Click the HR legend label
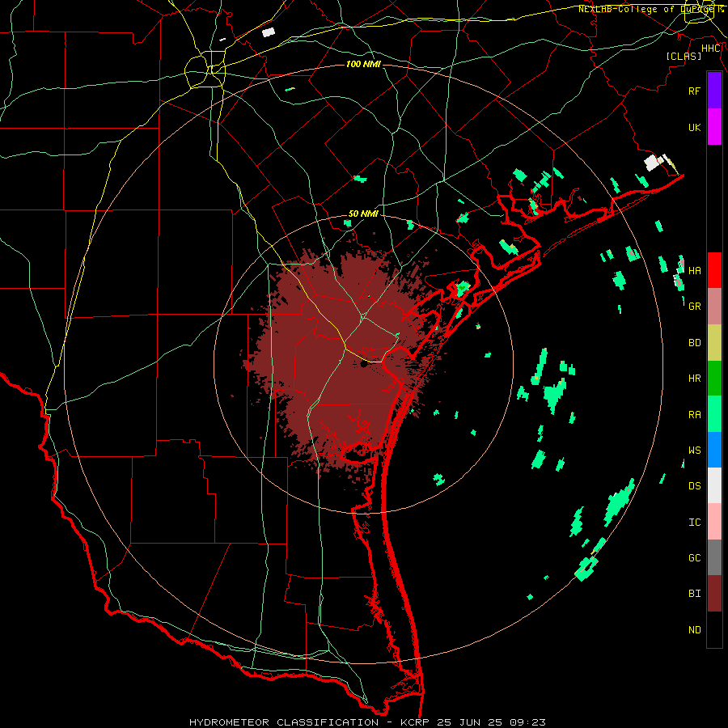Screen dimensions: 728x728 [x=695, y=379]
